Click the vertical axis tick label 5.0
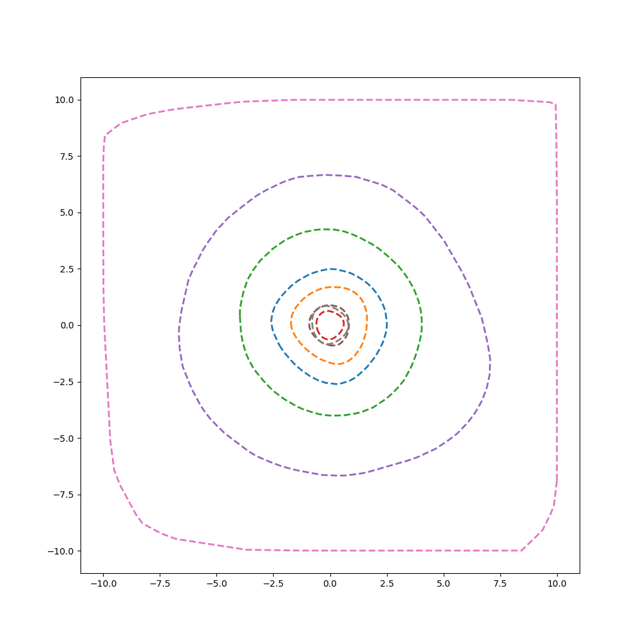The image size is (644, 644). 67,213
